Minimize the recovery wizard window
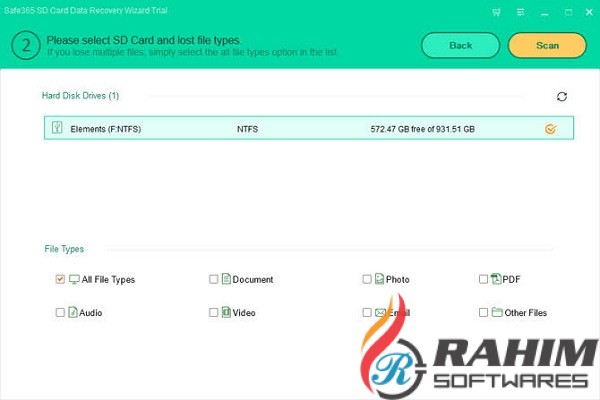This screenshot has height=400, width=600. 545,14
